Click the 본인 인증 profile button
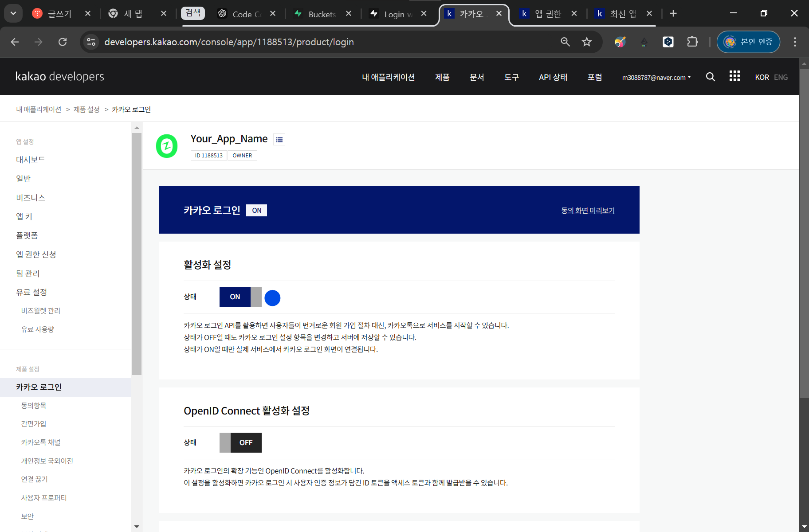 pos(748,42)
